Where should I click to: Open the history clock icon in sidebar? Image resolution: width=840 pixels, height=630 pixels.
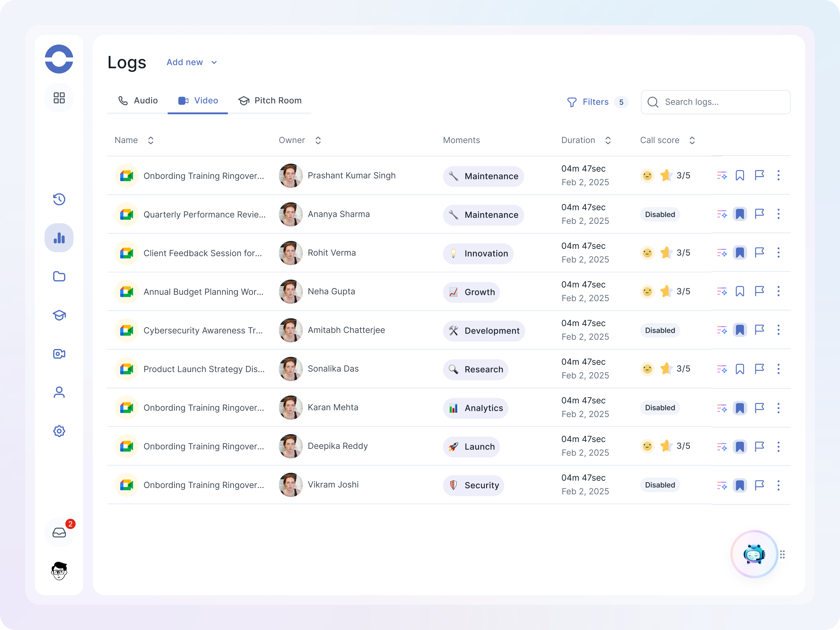point(59,199)
